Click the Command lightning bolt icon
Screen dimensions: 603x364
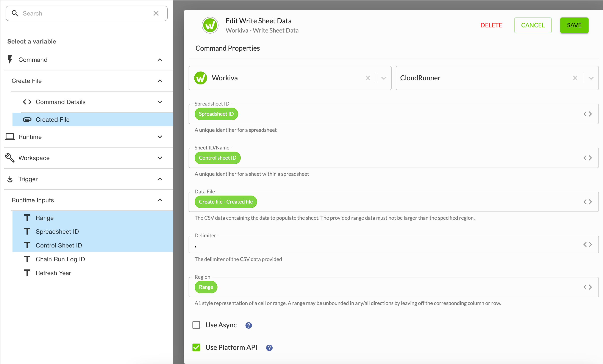tap(10, 59)
